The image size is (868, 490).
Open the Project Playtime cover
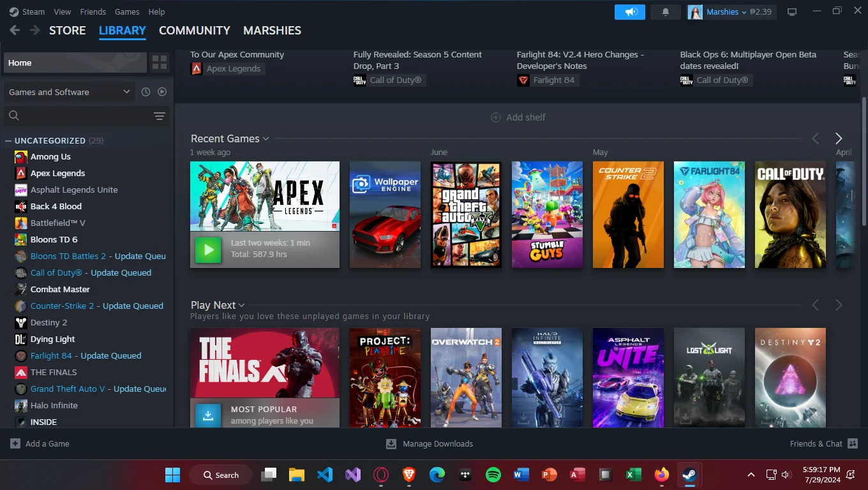[385, 378]
